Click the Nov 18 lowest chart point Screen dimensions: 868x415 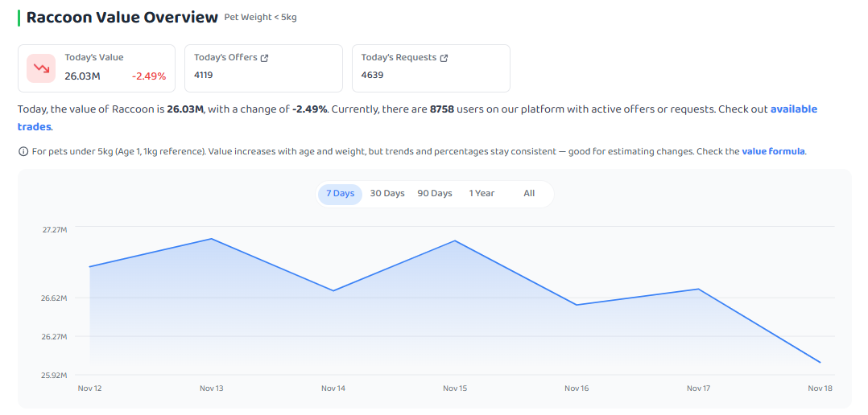click(820, 363)
